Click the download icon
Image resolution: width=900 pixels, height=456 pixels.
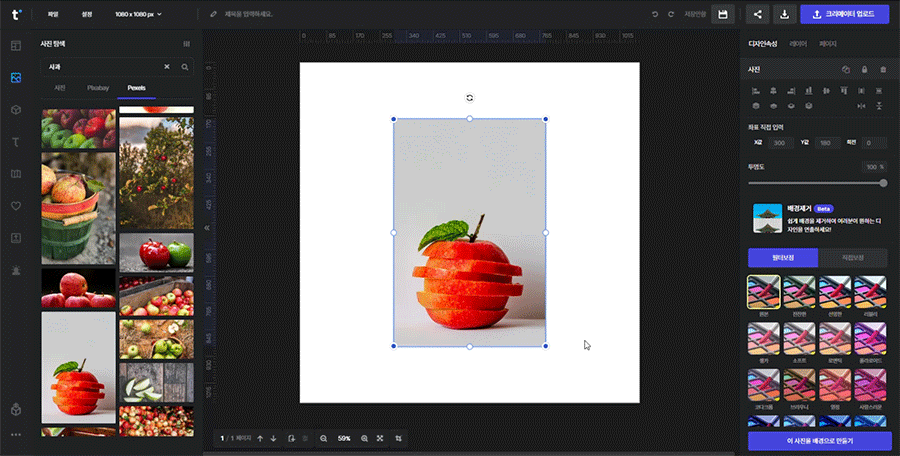[785, 14]
